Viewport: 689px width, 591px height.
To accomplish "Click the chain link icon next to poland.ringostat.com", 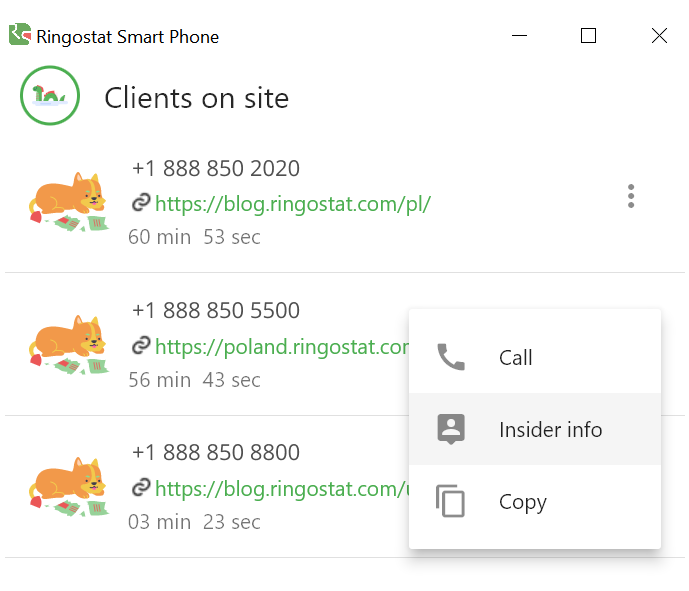I will [141, 346].
